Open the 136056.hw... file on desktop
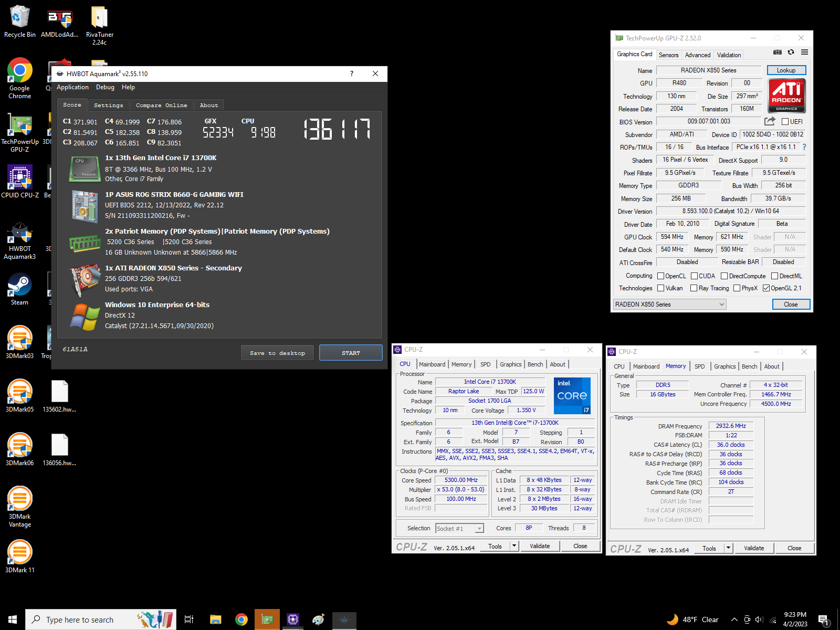840x630 pixels. [x=59, y=449]
